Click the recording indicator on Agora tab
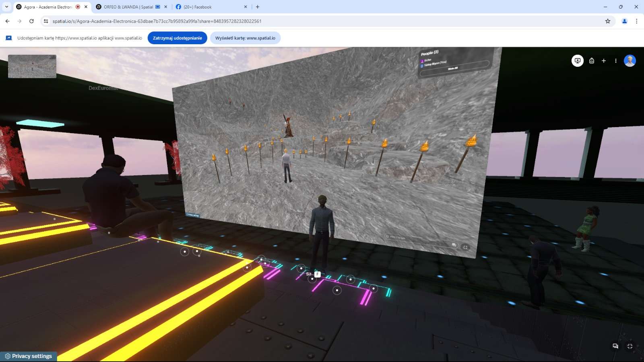 [x=78, y=7]
